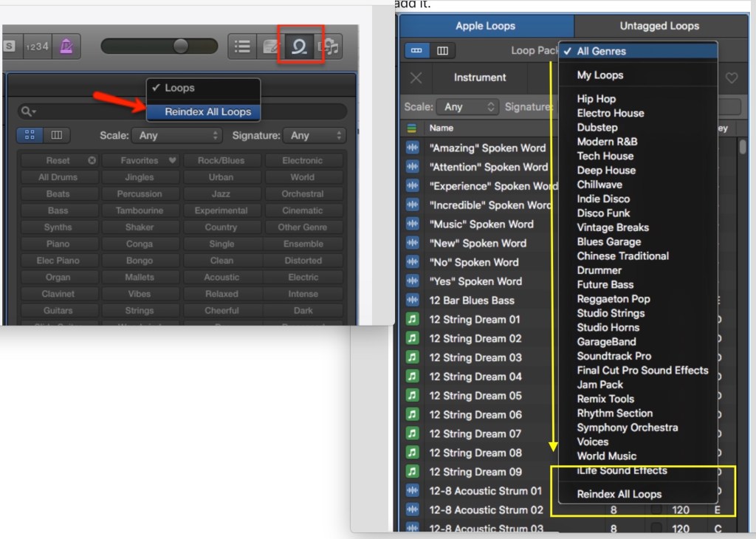This screenshot has height=539, width=756.
Task: Select the 12 String Dream 05 loop
Action: click(x=476, y=395)
